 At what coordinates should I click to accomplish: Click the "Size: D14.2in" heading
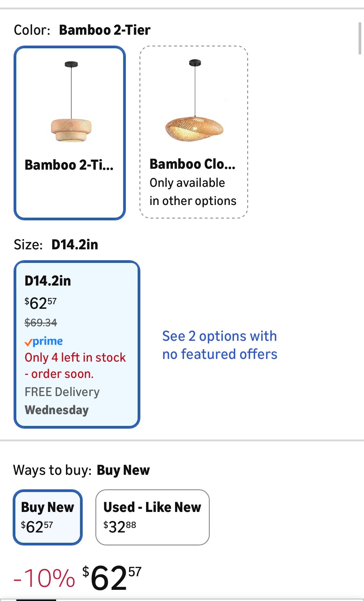pos(56,245)
